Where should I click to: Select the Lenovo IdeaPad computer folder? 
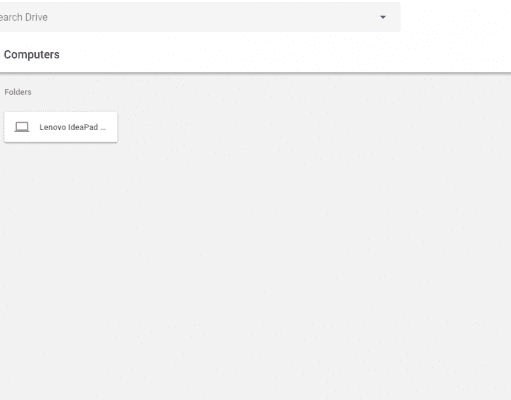pos(61,127)
